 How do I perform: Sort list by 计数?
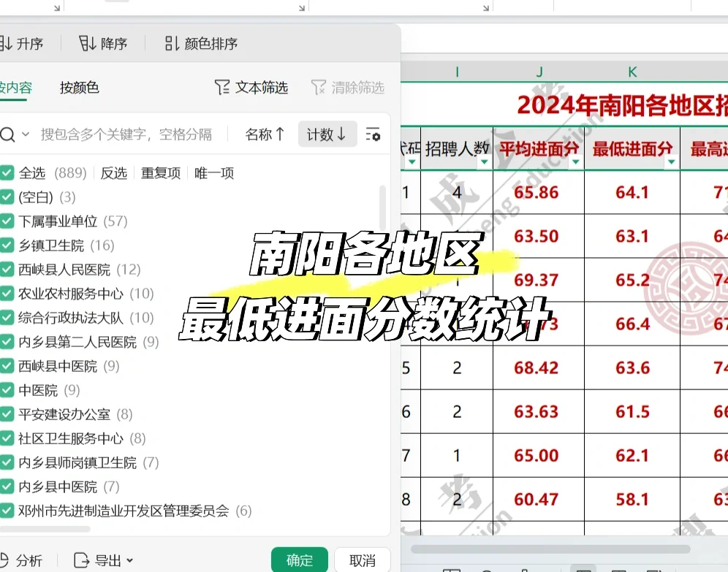pos(327,134)
